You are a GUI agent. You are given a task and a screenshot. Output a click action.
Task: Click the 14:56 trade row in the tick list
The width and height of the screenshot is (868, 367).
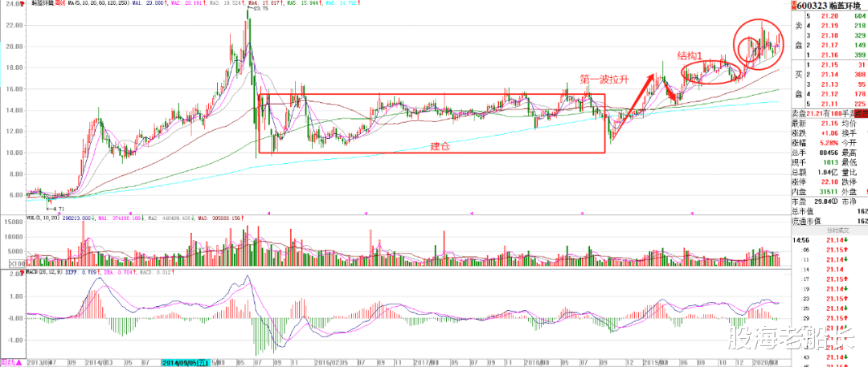pos(829,240)
